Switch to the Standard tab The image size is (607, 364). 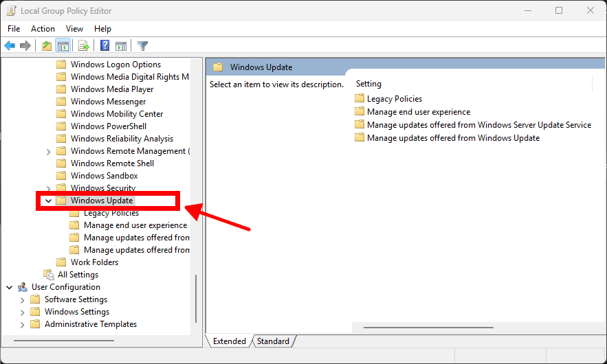[273, 341]
